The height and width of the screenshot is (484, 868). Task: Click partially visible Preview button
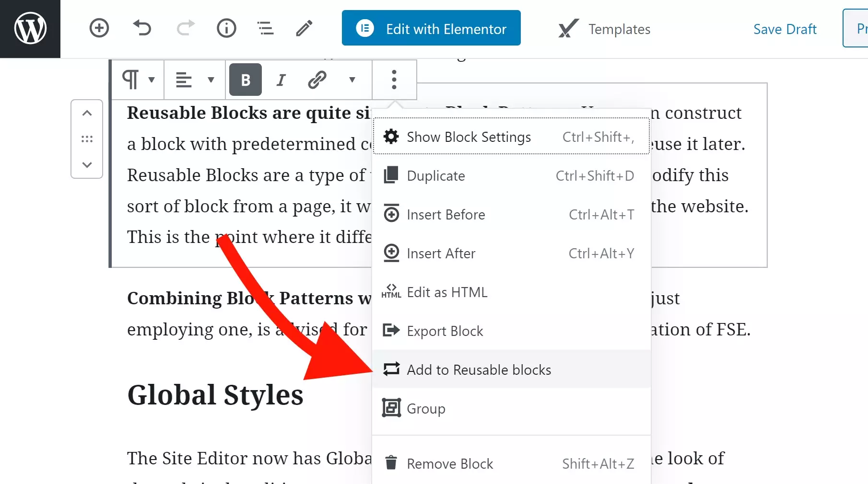(856, 28)
